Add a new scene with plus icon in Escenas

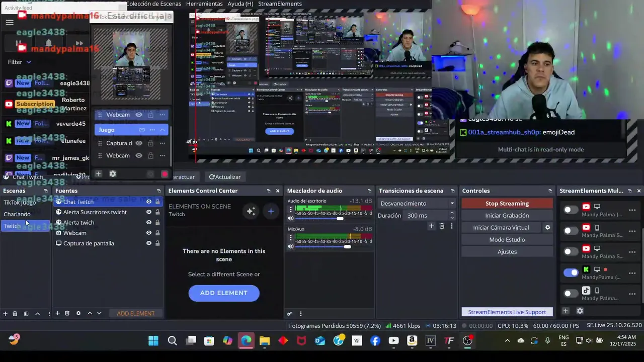coord(5,313)
